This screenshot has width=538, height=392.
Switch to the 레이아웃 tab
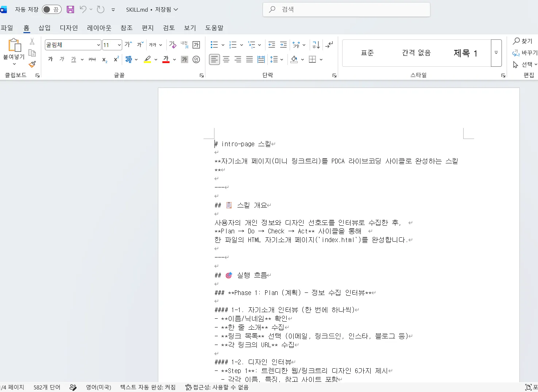coord(99,28)
